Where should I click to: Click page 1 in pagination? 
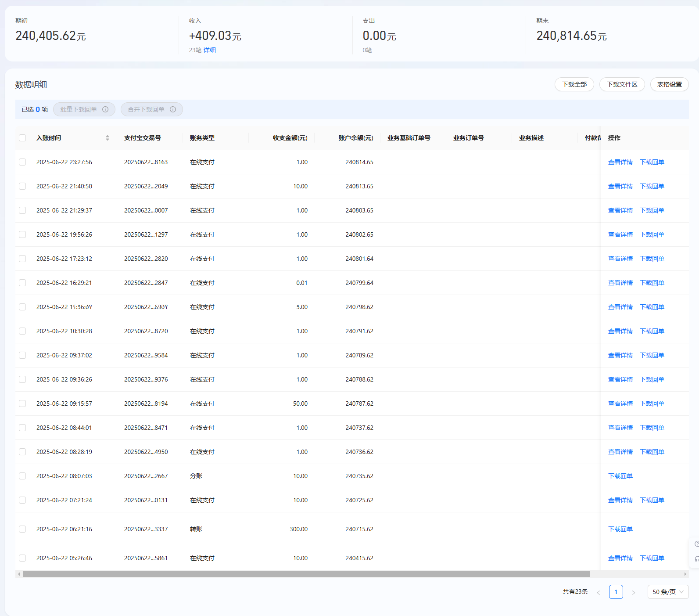(x=616, y=592)
